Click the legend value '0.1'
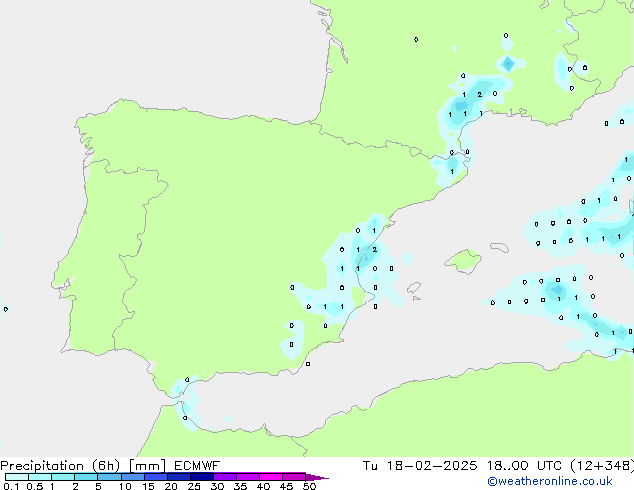The width and height of the screenshot is (634, 490). pos(11,486)
